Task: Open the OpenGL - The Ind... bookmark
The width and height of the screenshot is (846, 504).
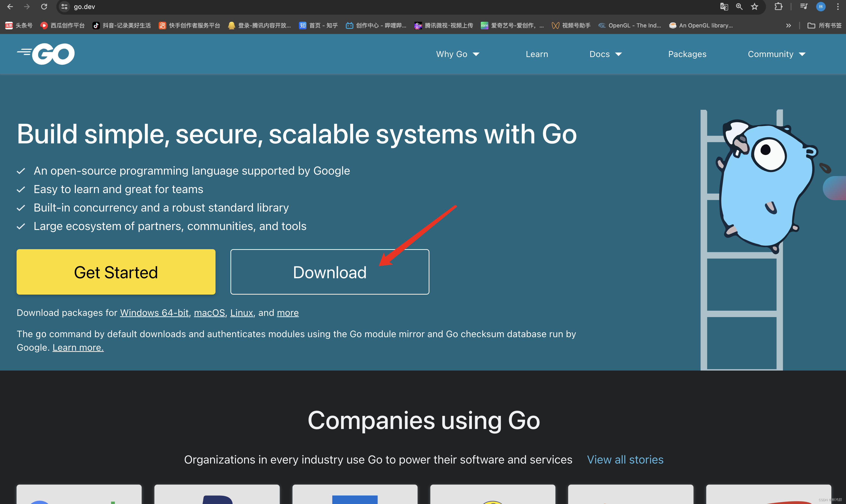Action: 630,26
